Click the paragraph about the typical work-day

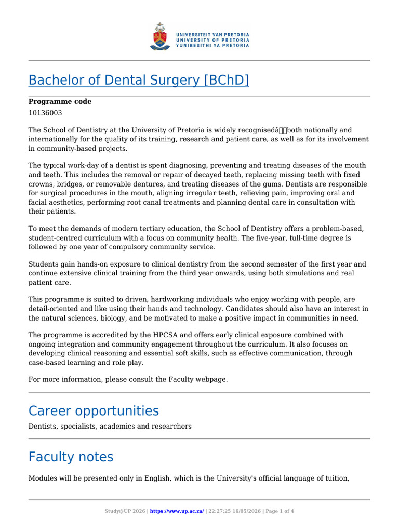click(x=198, y=188)
